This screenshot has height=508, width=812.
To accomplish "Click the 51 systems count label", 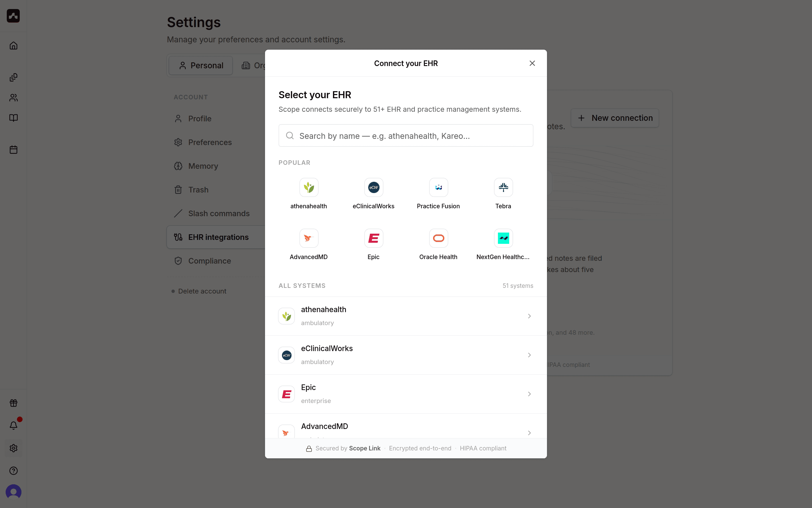I will pyautogui.click(x=518, y=286).
